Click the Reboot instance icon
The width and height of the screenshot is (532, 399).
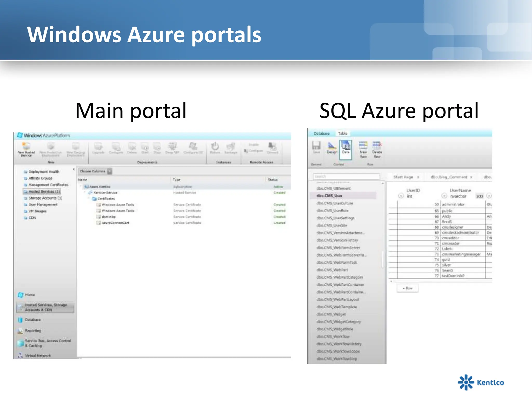pos(215,146)
